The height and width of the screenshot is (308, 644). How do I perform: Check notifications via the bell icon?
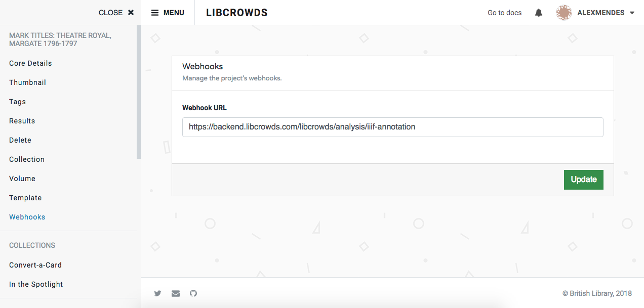pos(538,12)
